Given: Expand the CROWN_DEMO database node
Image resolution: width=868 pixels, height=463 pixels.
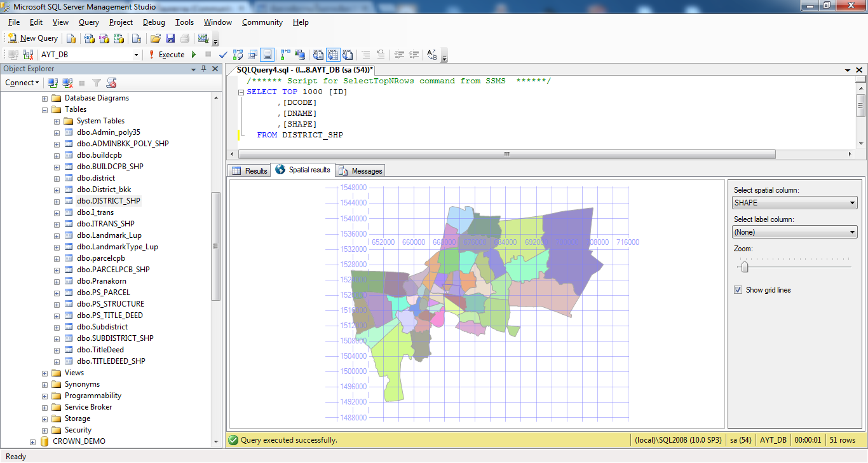Looking at the screenshot, I should pos(33,442).
